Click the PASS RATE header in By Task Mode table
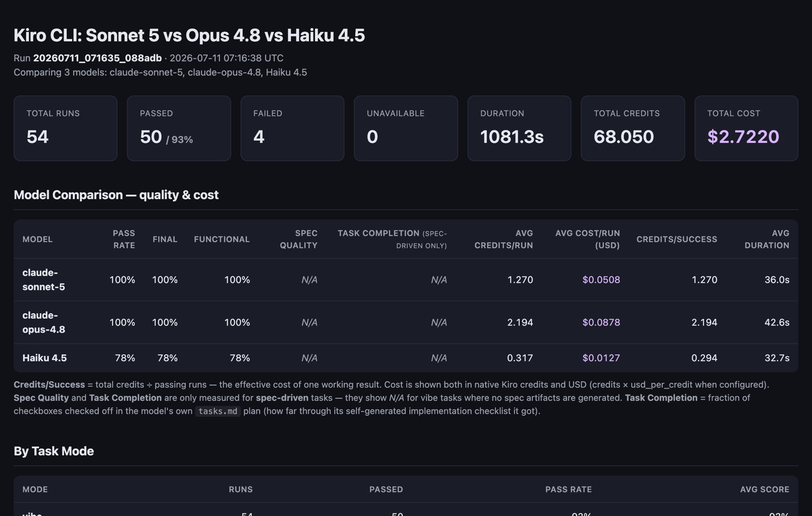This screenshot has width=812, height=516. (568, 490)
